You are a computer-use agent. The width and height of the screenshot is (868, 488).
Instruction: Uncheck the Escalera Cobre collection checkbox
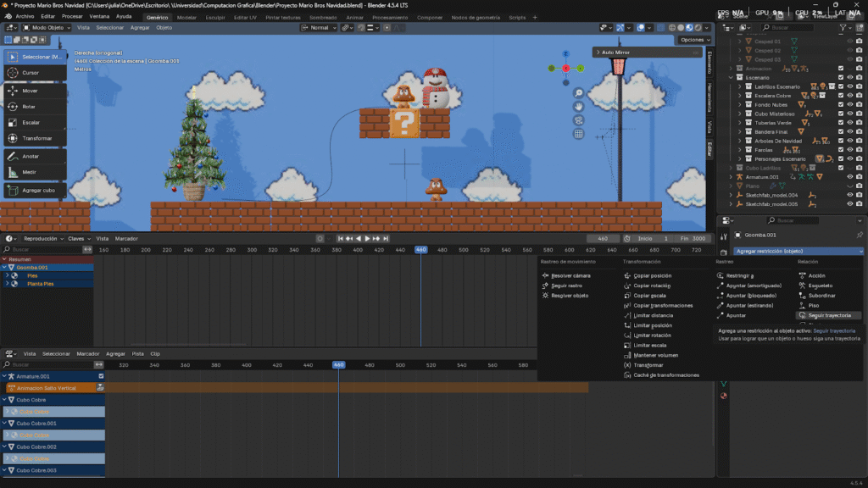pos(841,96)
